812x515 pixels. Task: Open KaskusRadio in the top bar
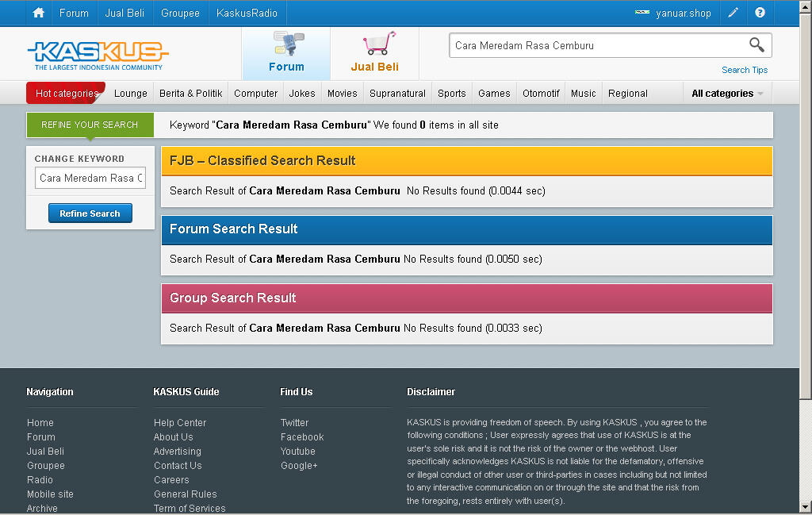(x=247, y=13)
